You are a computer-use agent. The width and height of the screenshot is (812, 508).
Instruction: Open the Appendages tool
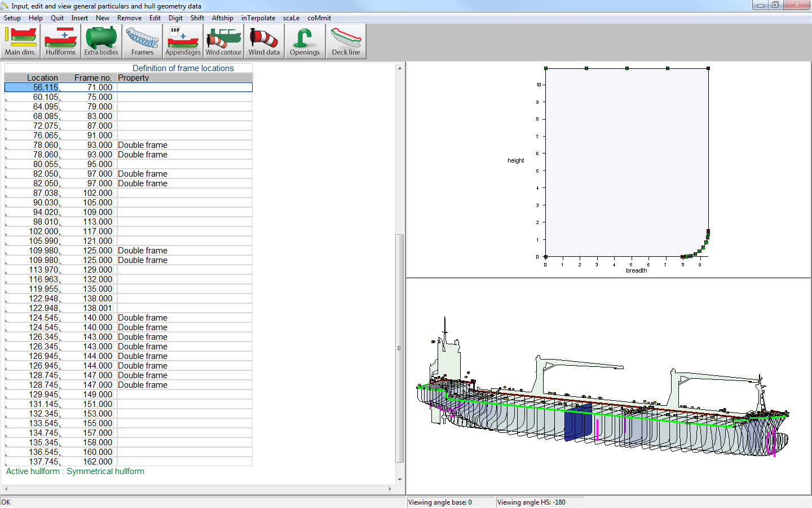coord(183,41)
